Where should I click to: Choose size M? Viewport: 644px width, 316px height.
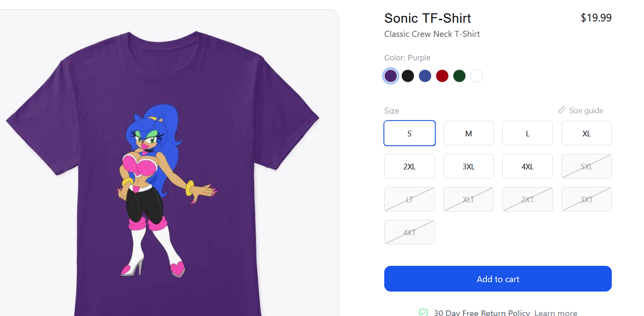click(468, 133)
